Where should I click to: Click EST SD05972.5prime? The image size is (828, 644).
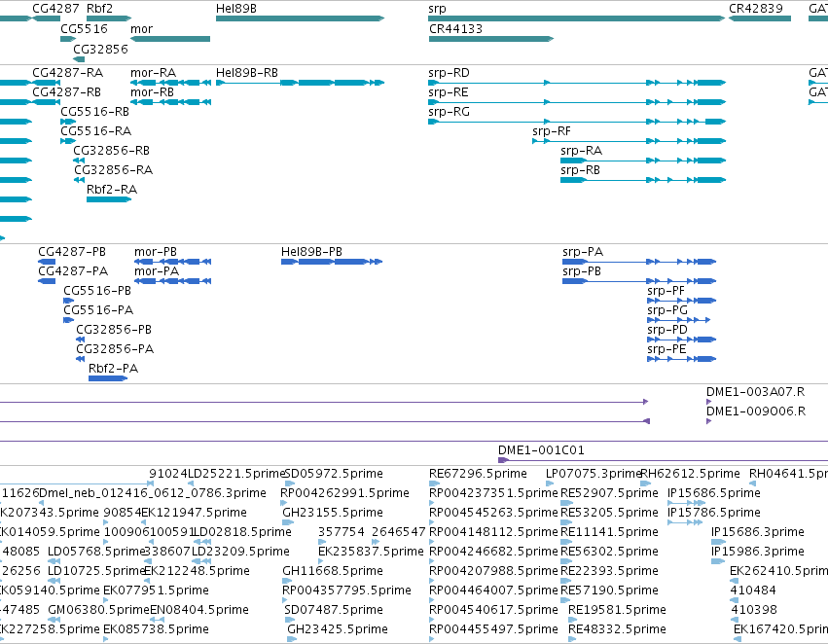[x=334, y=474]
